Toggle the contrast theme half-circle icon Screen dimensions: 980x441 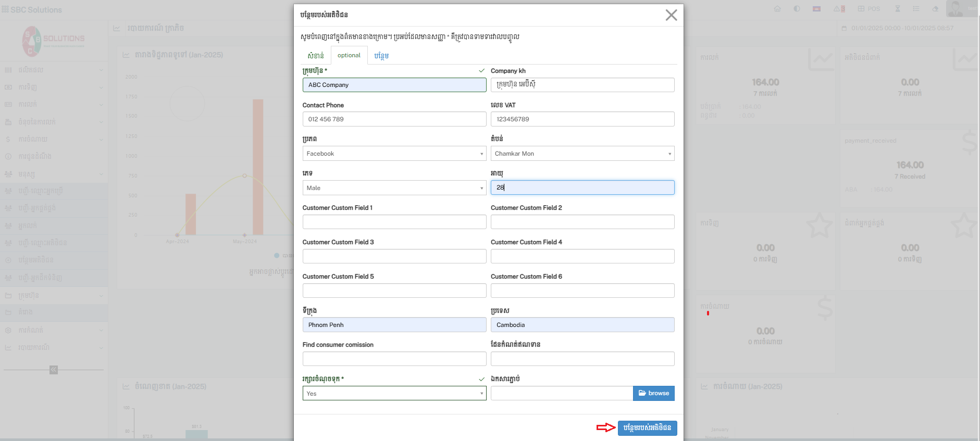tap(797, 9)
